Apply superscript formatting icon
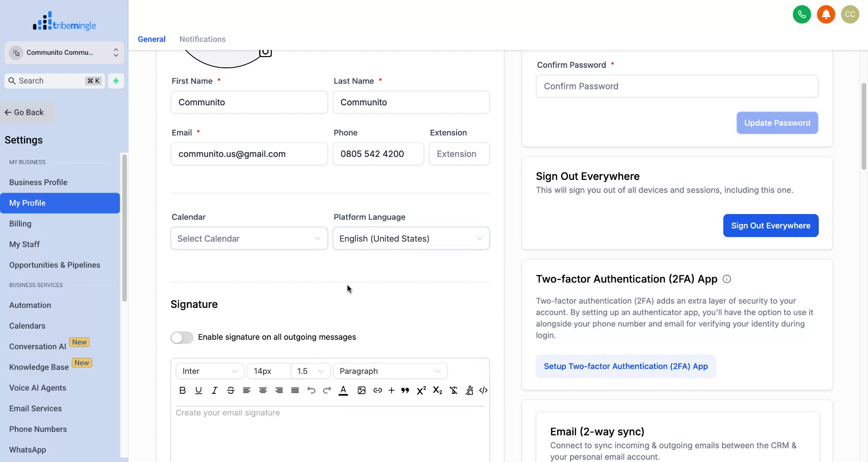The width and height of the screenshot is (868, 462). coord(421,390)
